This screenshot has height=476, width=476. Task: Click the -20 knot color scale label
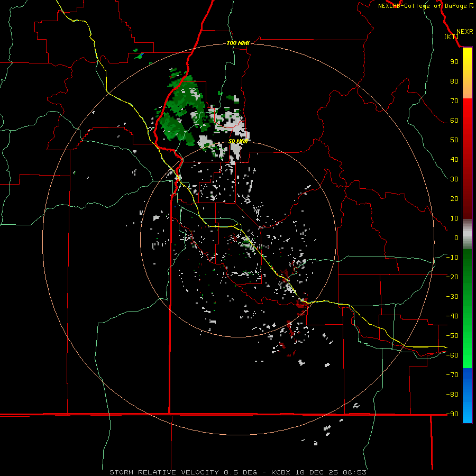pyautogui.click(x=452, y=277)
